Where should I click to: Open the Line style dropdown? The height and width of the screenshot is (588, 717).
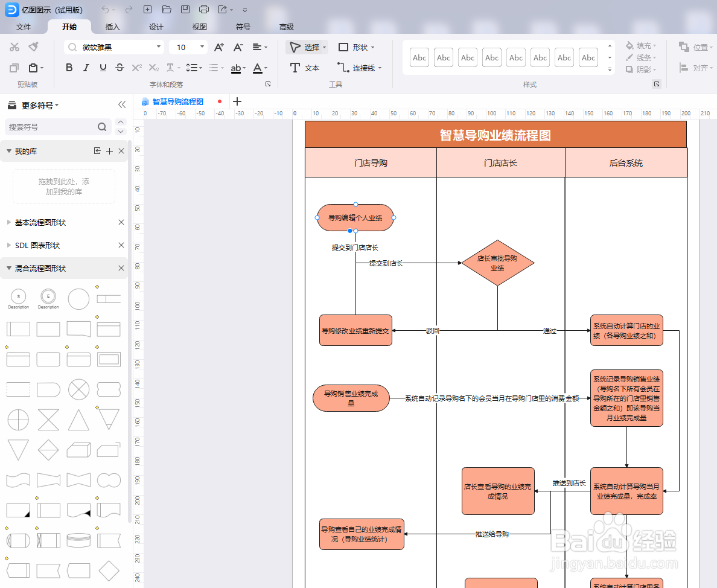pos(641,57)
